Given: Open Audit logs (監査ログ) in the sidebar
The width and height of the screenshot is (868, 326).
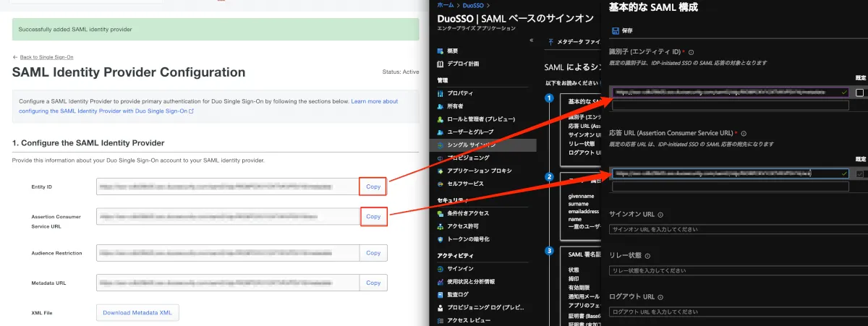Looking at the screenshot, I should 457,294.
